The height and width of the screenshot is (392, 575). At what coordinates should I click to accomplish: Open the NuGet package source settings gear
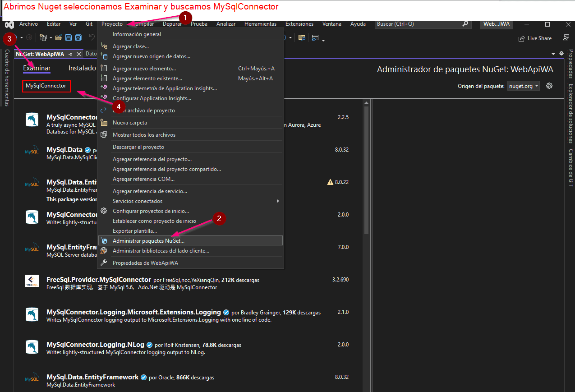[x=549, y=86]
